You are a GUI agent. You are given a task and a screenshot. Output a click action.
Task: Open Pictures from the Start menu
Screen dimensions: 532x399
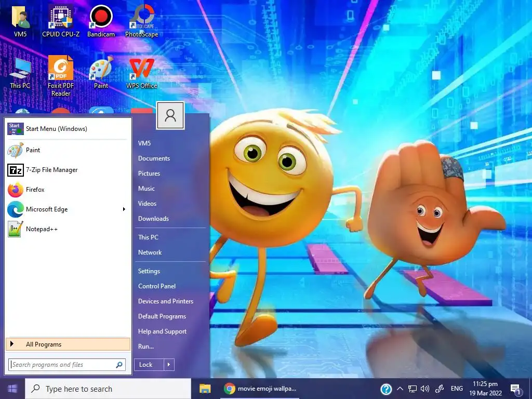(149, 174)
